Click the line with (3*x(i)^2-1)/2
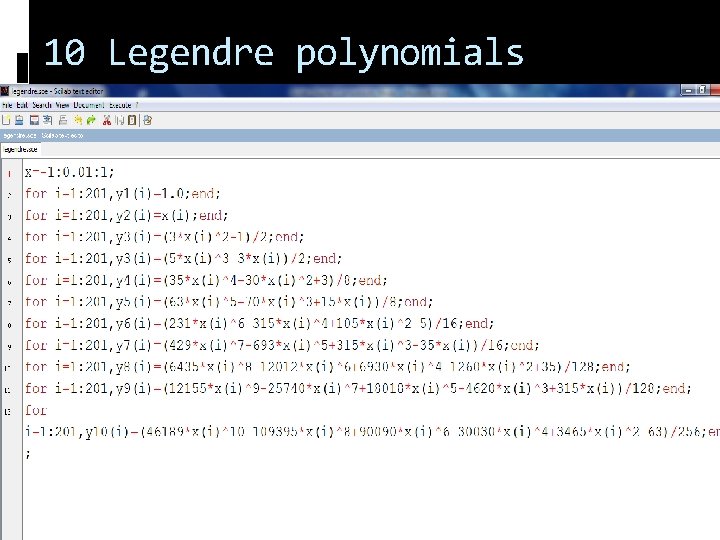Viewport: 720px width, 540px height. (x=164, y=237)
